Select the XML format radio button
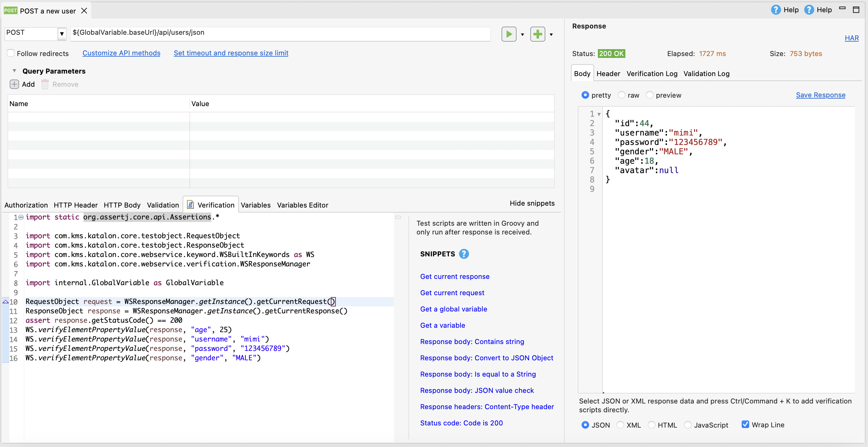Image resolution: width=868 pixels, height=447 pixels. [x=620, y=425]
